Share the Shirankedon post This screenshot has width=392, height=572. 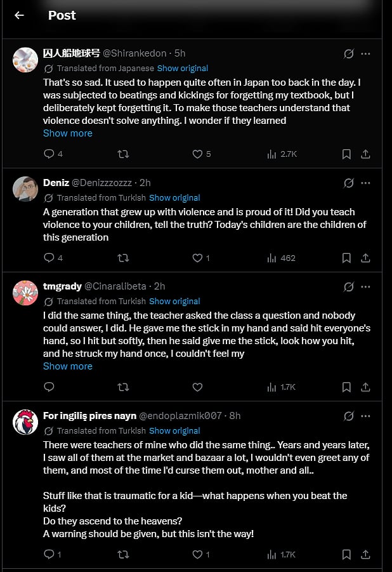pos(365,154)
